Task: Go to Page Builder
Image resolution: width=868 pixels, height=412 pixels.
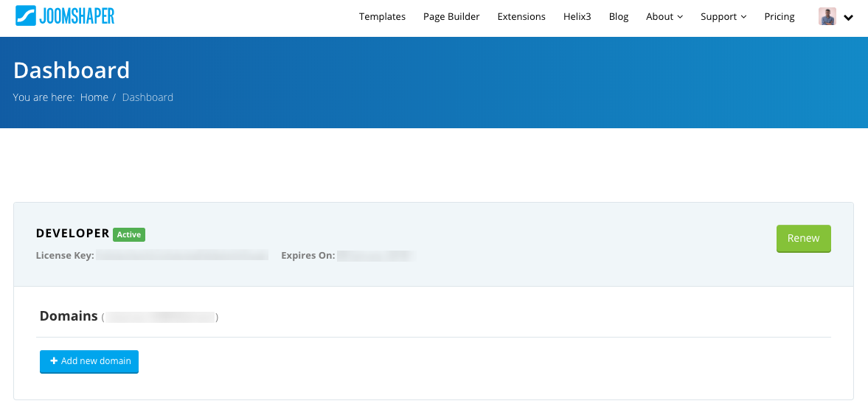Action: point(451,17)
